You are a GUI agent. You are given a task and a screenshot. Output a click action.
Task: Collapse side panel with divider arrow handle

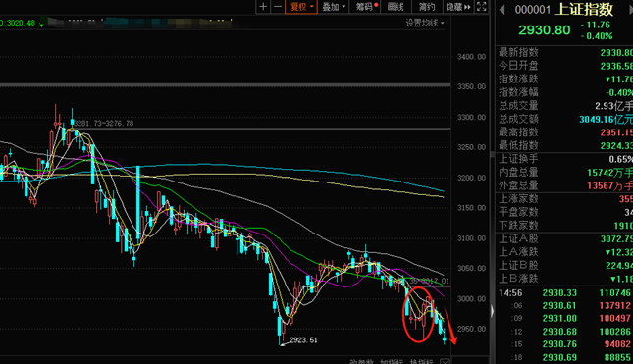492,311
